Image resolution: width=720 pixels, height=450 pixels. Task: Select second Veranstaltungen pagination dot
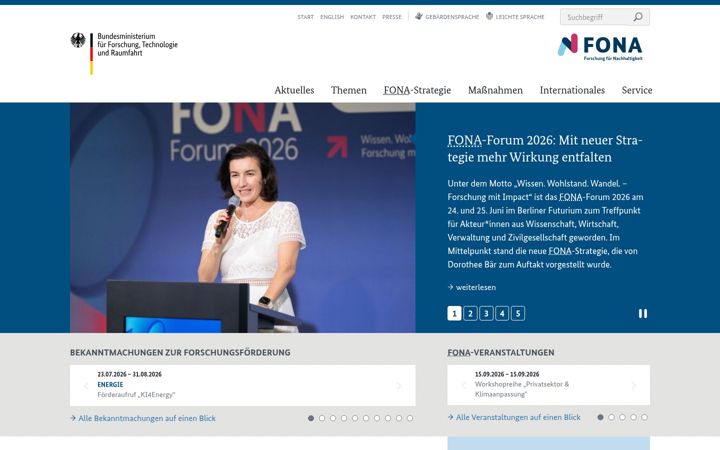611,417
